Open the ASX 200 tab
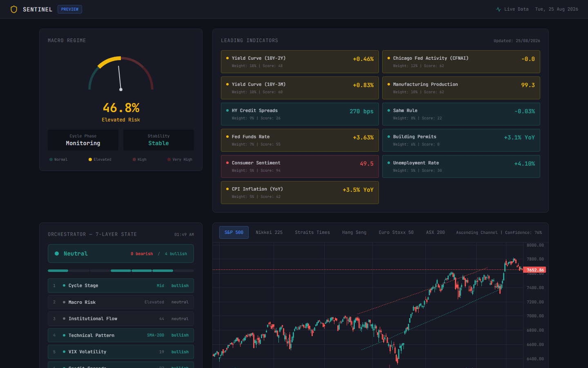The width and height of the screenshot is (588, 368). click(x=435, y=232)
